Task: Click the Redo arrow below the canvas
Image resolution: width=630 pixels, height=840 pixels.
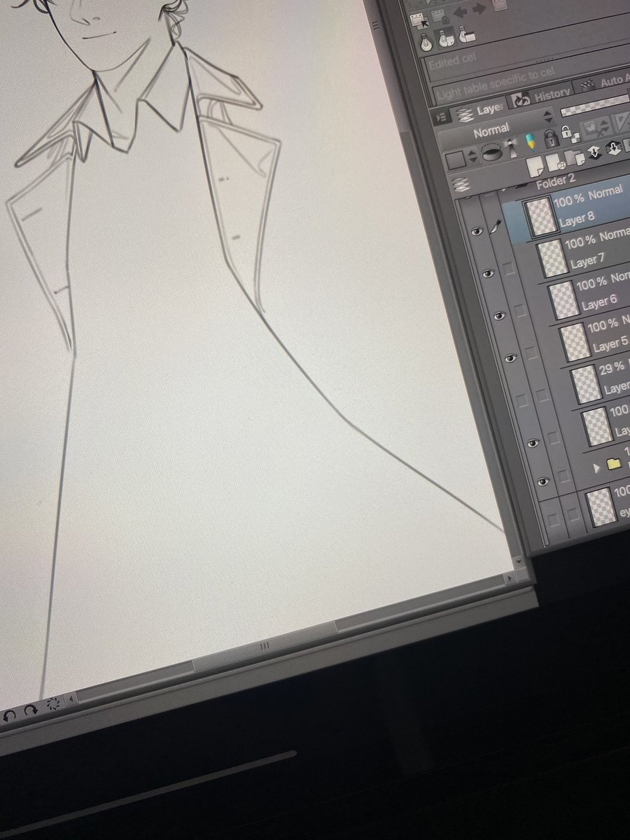Action: (29, 710)
